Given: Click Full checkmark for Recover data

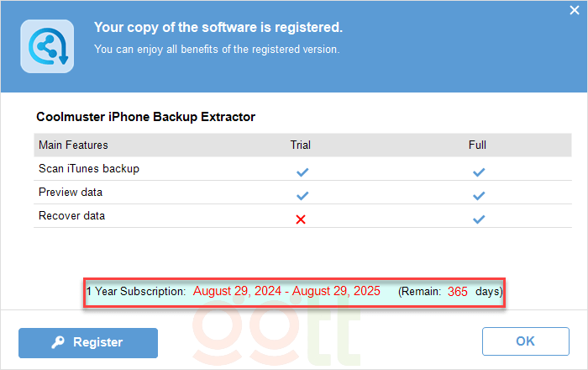Looking at the screenshot, I should tap(478, 219).
